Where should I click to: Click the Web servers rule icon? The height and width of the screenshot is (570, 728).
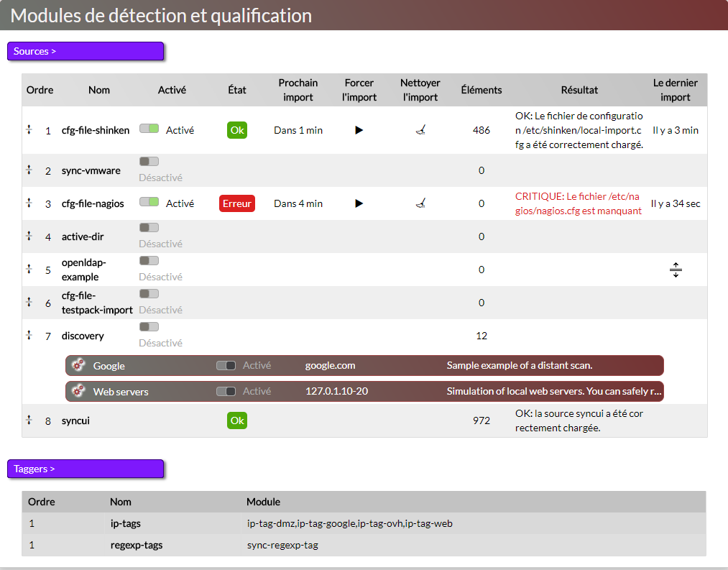pyautogui.click(x=79, y=392)
